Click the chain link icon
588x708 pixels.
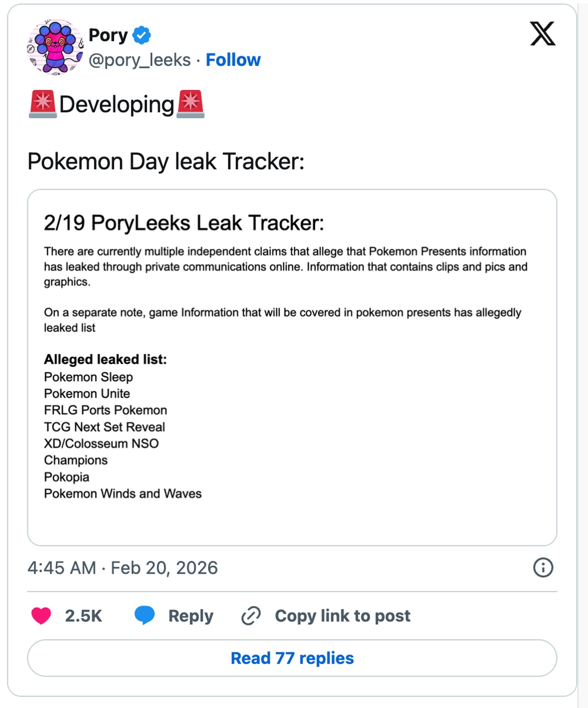tap(251, 616)
